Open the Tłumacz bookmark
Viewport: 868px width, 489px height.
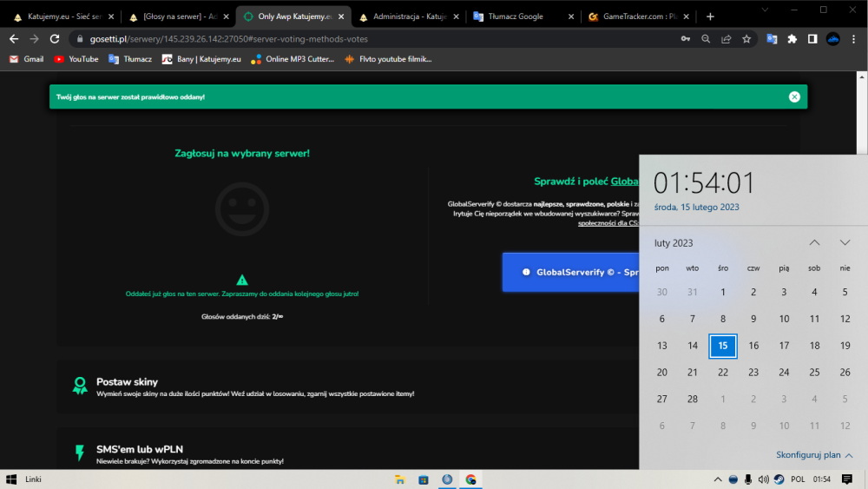pos(130,59)
